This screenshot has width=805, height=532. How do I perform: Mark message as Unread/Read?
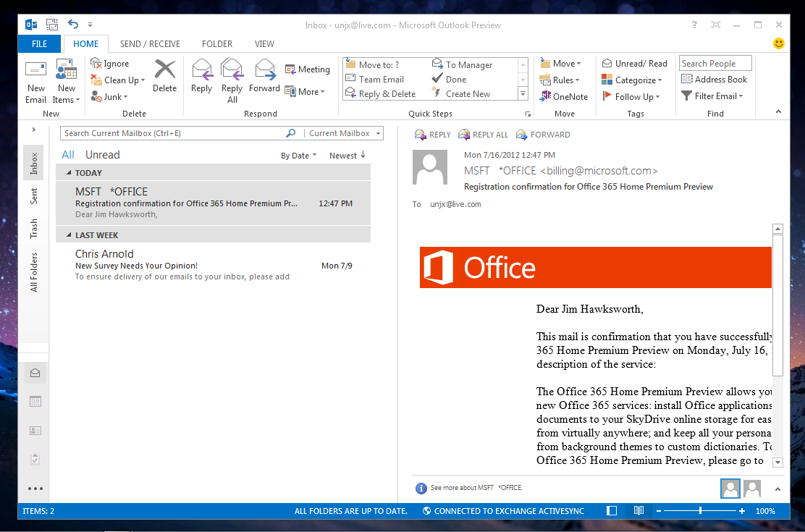635,64
